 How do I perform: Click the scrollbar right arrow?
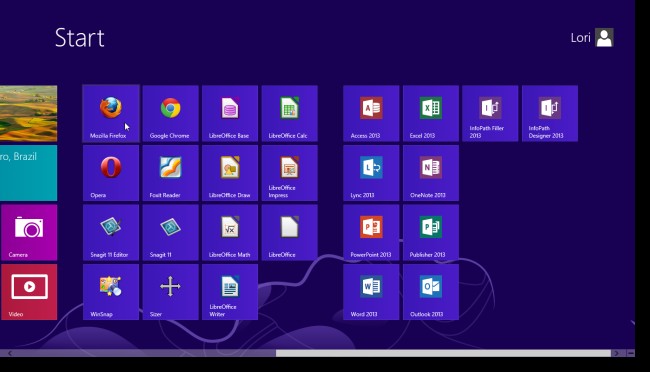(x=616, y=353)
